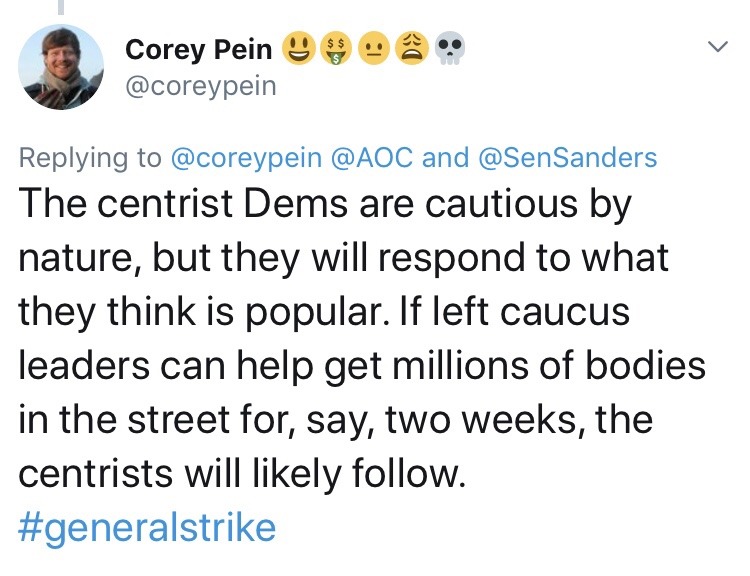Click the @coreypein handle below the display name
Image resolution: width=750 pixels, height=576 pixels.
[200, 87]
